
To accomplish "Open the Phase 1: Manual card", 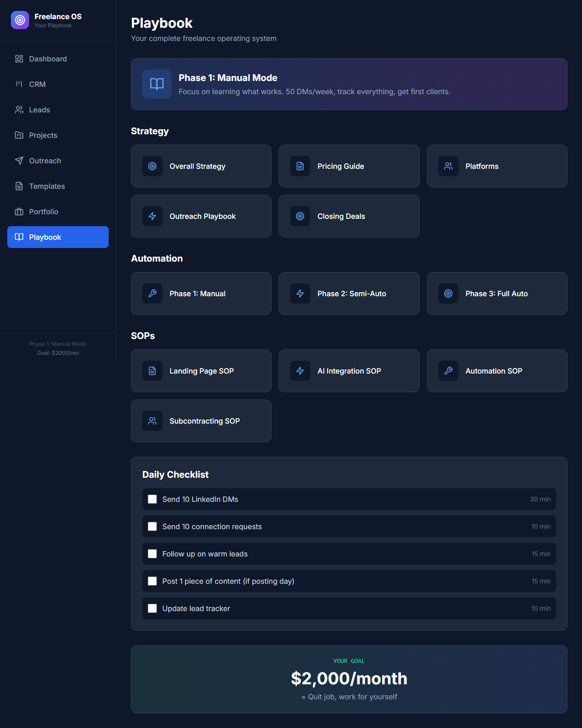I will (x=201, y=293).
